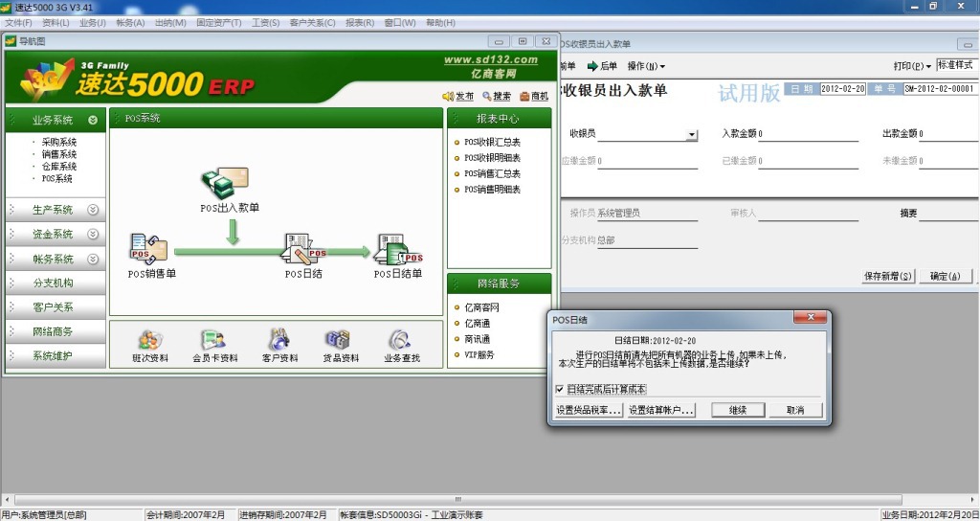Collapse the 业务系统 section
The width and height of the screenshot is (980, 521).
point(93,120)
